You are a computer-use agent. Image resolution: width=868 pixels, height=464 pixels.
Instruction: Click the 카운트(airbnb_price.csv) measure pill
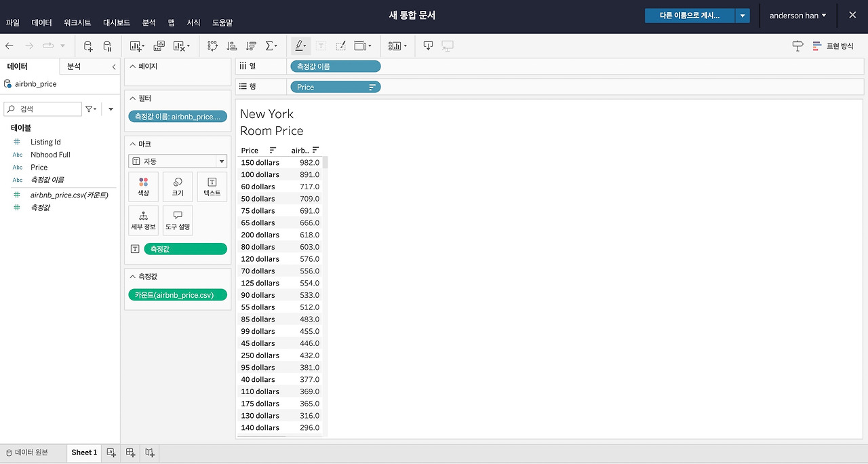(178, 295)
